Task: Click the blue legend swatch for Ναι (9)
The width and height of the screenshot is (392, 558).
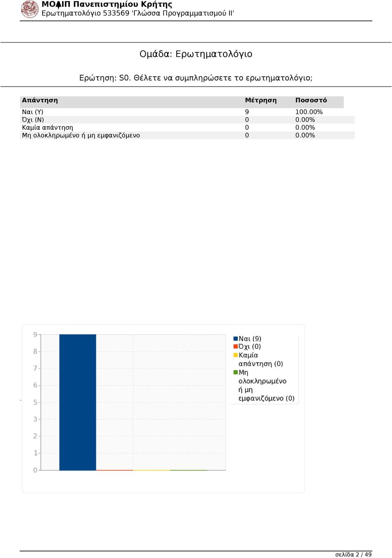Action: tap(236, 339)
